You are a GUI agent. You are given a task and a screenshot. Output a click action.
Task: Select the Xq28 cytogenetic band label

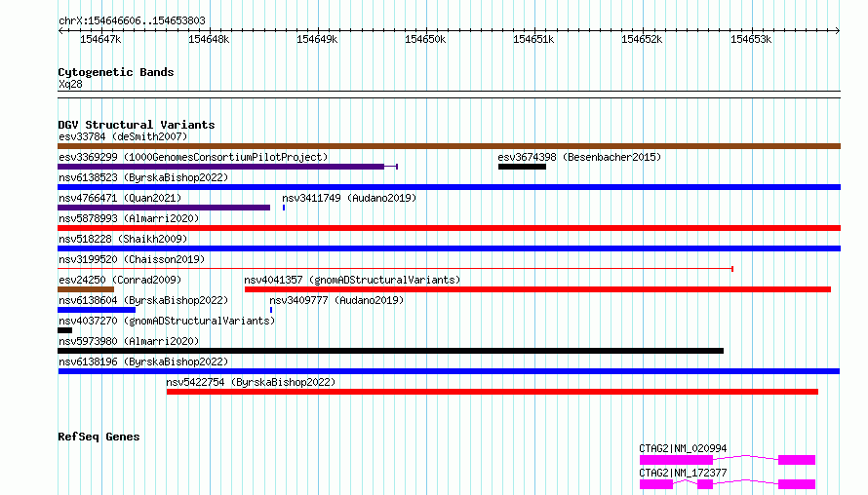(x=70, y=84)
